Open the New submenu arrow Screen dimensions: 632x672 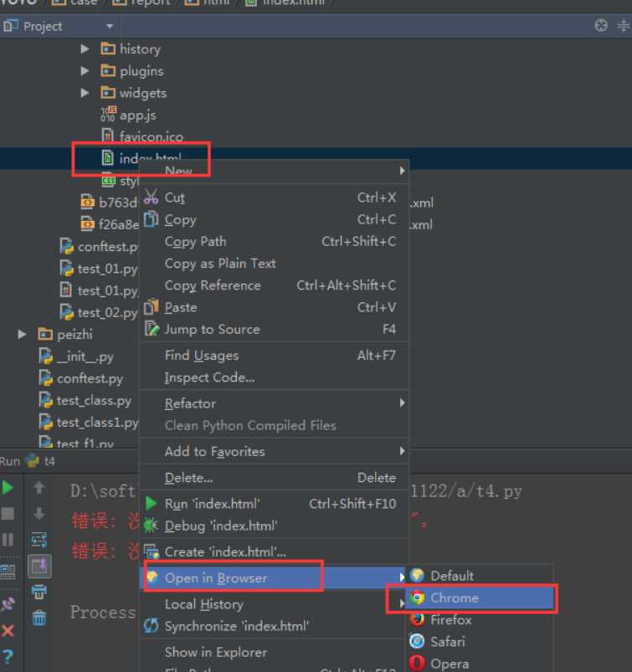[402, 171]
